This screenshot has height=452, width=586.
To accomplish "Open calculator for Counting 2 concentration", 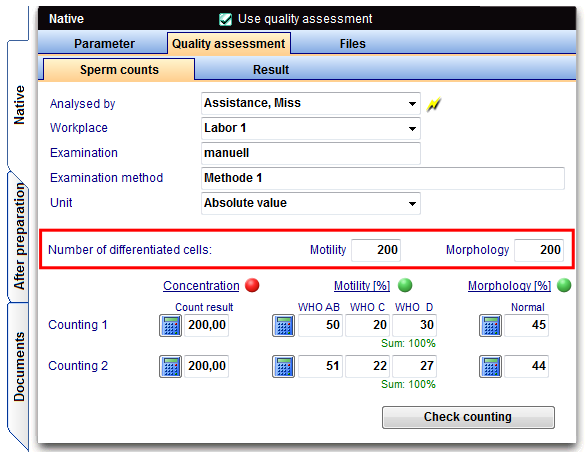I will click(x=170, y=366).
